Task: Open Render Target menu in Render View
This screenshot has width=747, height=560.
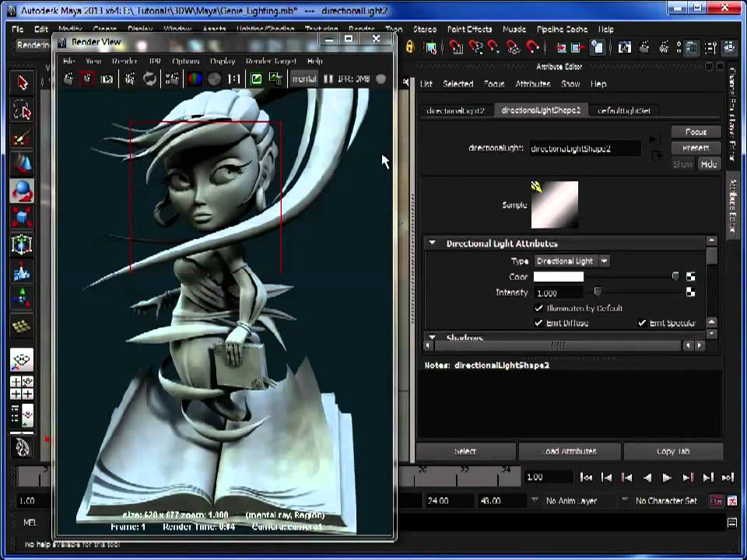Action: coord(271,61)
